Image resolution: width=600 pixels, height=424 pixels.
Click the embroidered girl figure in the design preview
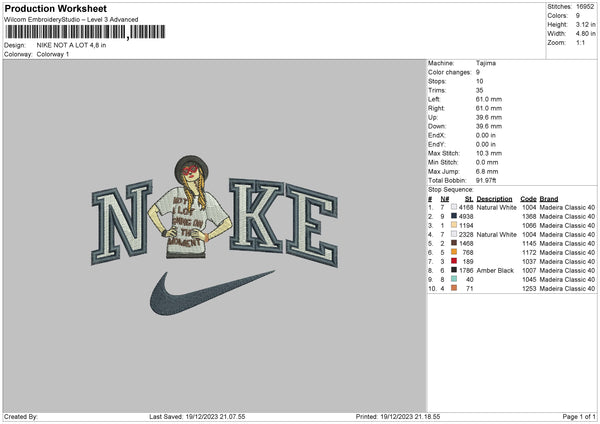pyautogui.click(x=190, y=207)
